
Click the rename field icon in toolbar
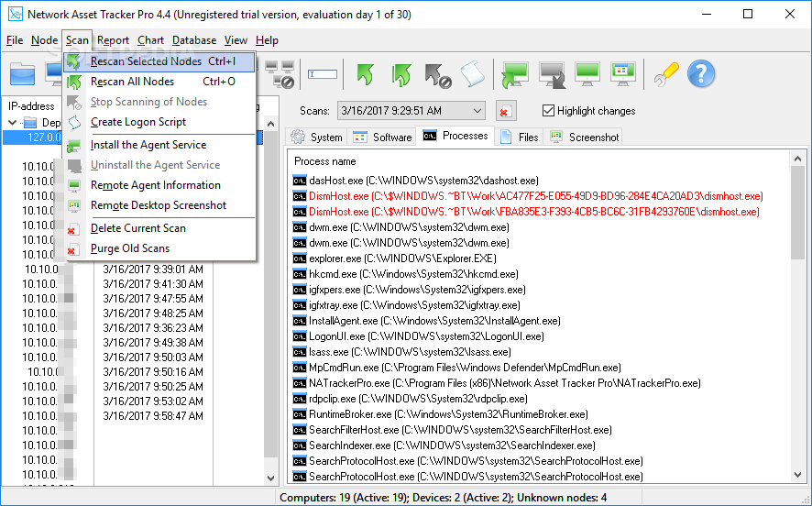[x=322, y=74]
